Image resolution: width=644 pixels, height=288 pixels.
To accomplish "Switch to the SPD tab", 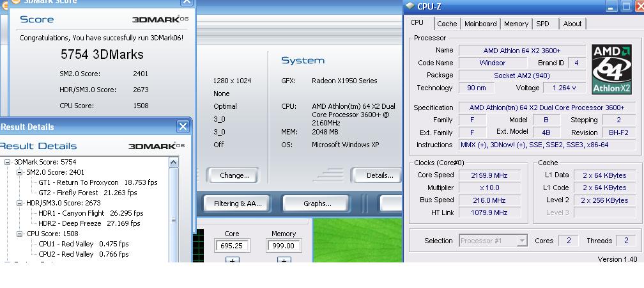I will [x=542, y=24].
